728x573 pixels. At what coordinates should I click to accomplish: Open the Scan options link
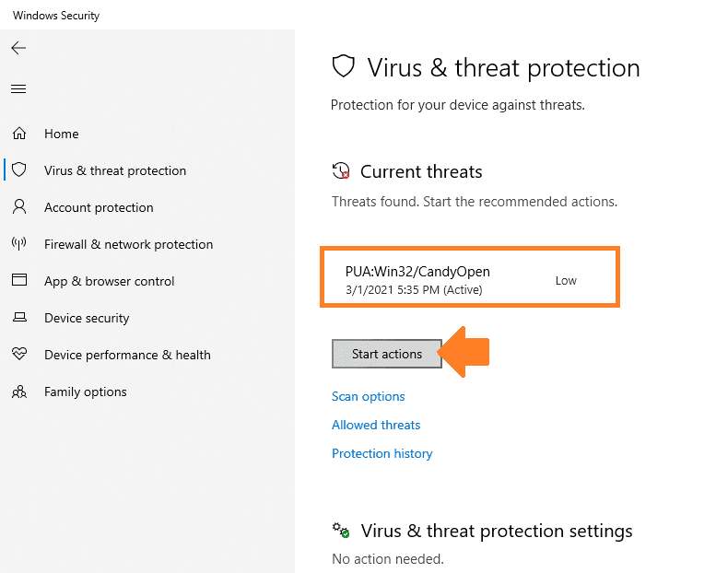coord(369,396)
